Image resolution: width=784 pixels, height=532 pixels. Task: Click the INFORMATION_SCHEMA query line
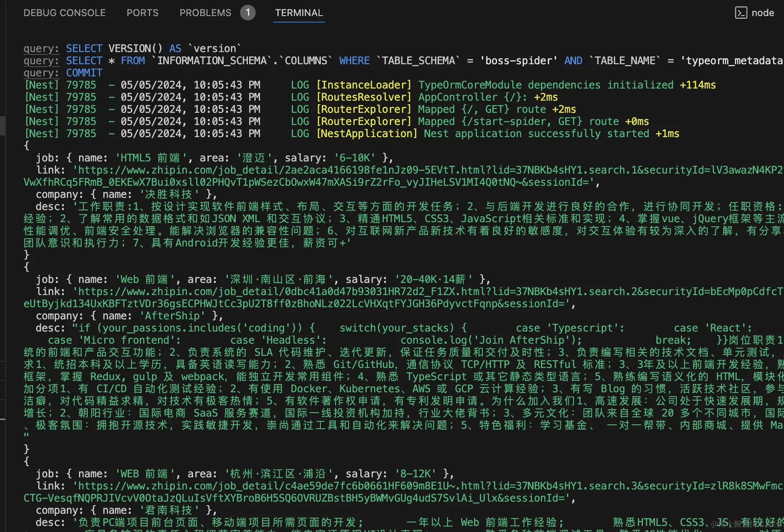coord(404,60)
